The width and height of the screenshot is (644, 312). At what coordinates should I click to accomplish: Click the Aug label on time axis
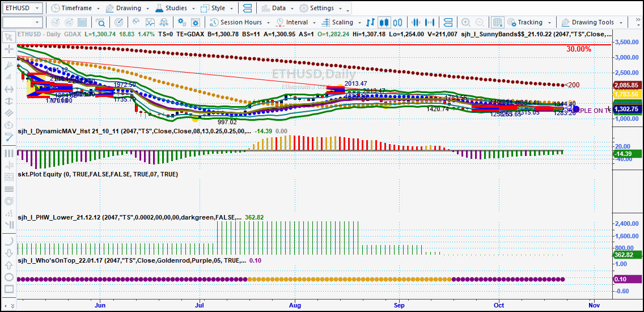(295, 305)
